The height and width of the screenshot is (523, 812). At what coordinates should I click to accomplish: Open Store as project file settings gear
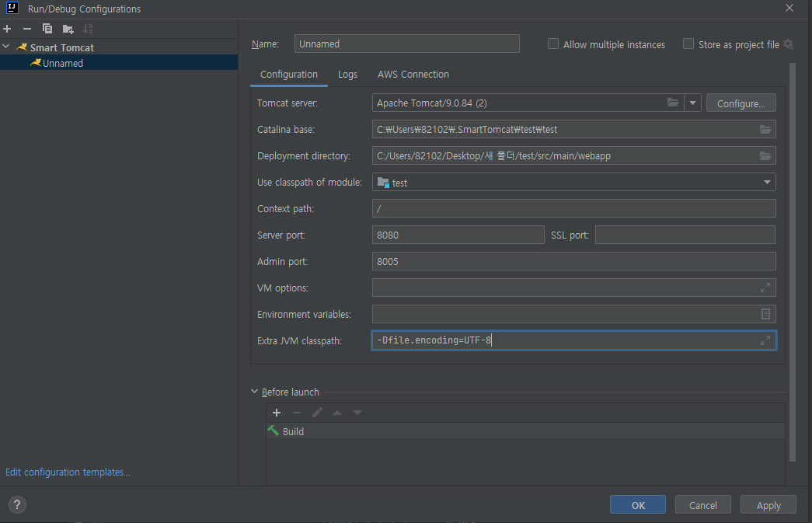(x=788, y=44)
